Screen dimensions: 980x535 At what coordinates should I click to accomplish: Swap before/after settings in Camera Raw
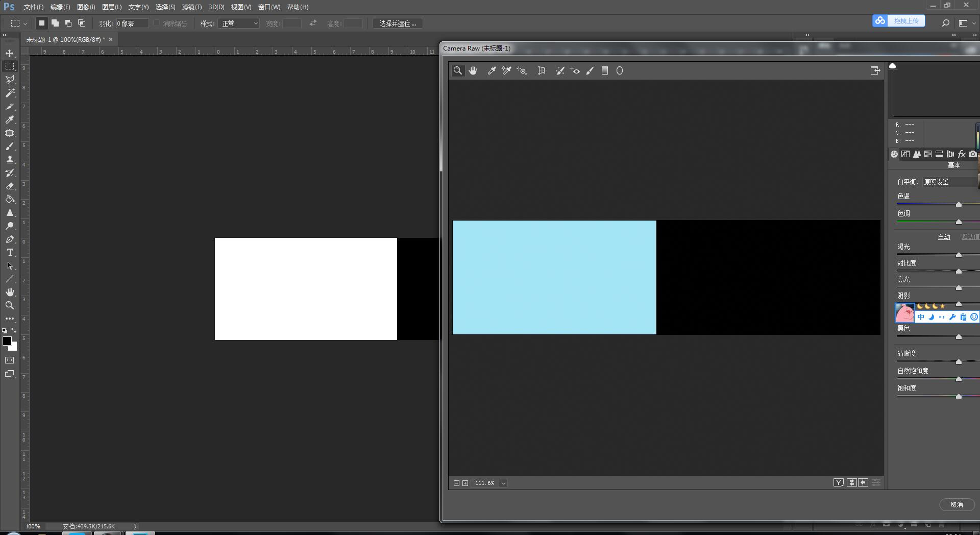click(851, 482)
